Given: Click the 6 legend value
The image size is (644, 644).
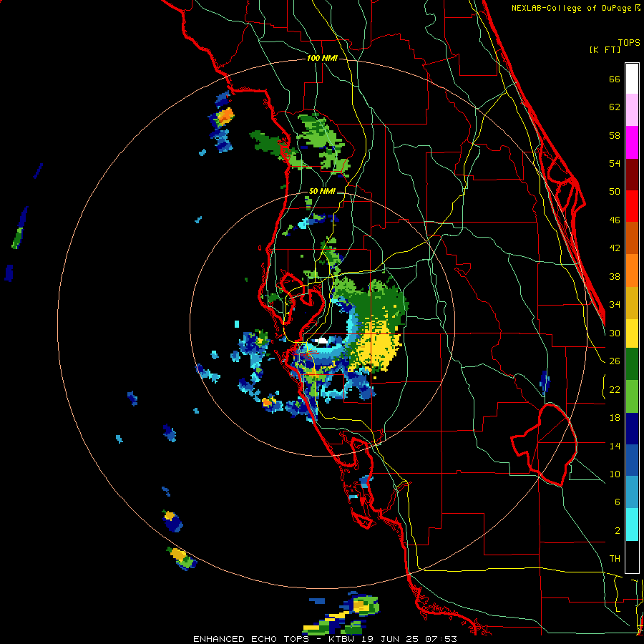Looking at the screenshot, I should click(x=618, y=502).
